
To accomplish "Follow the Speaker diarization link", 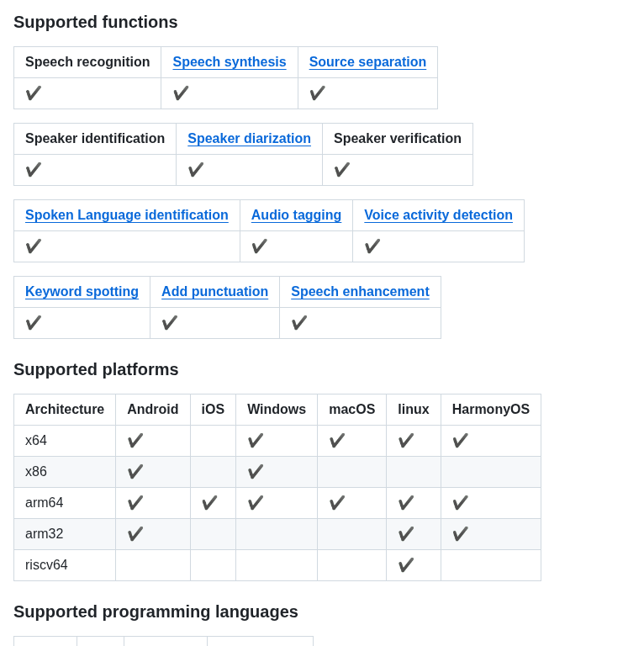I will (249, 139).
